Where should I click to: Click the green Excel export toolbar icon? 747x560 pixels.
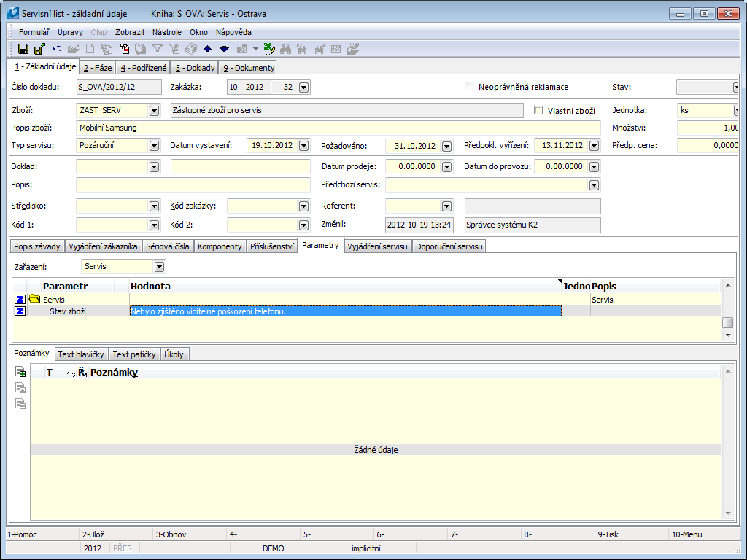point(268,49)
